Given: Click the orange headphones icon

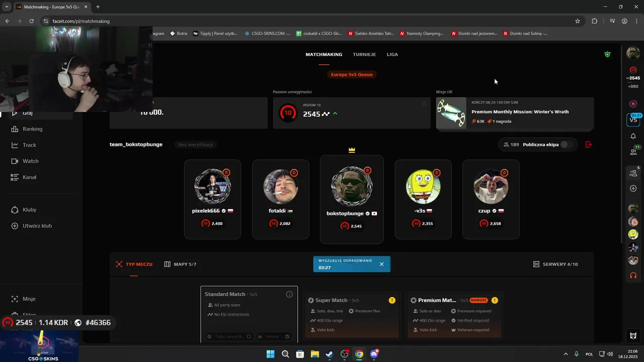Looking at the screenshot, I should point(633,275).
